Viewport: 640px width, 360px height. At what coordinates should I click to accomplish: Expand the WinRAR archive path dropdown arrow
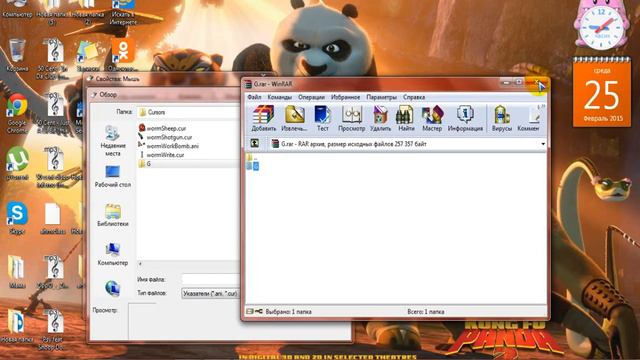pos(542,144)
